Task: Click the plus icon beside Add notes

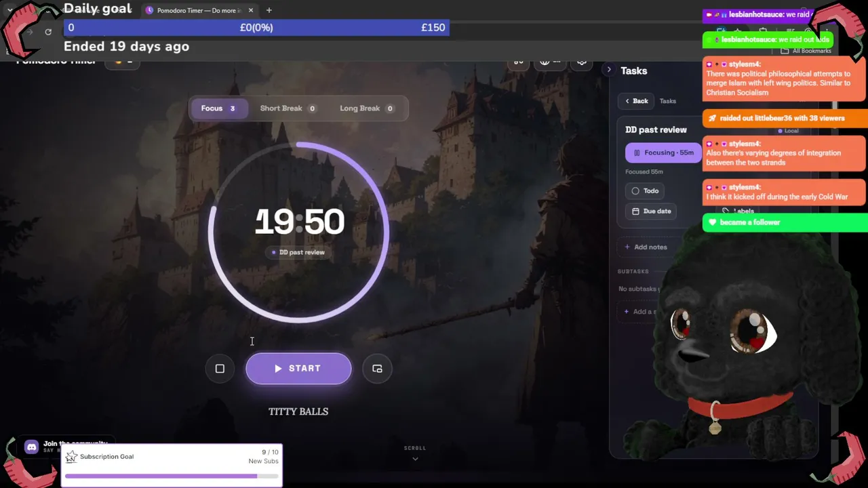Action: pyautogui.click(x=627, y=247)
